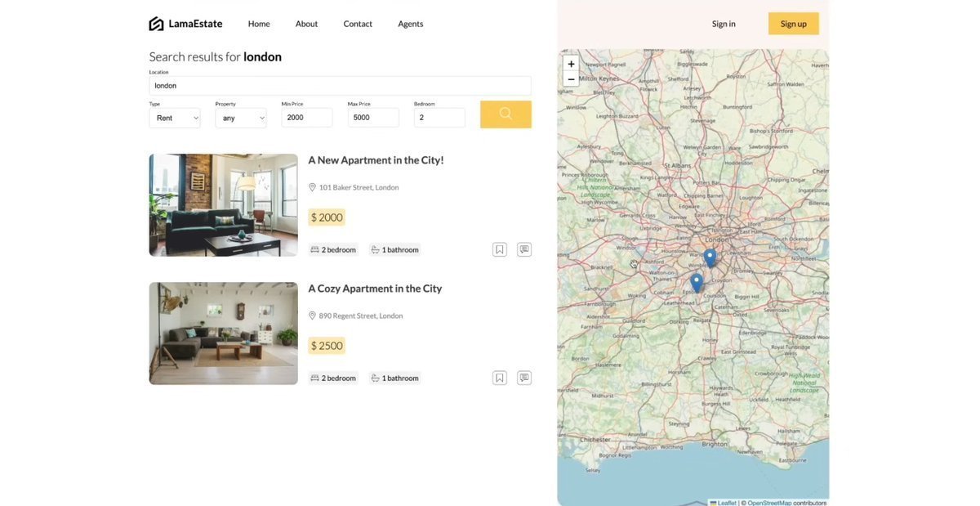
Task: Click the $ 2500 price tag
Action: point(327,346)
